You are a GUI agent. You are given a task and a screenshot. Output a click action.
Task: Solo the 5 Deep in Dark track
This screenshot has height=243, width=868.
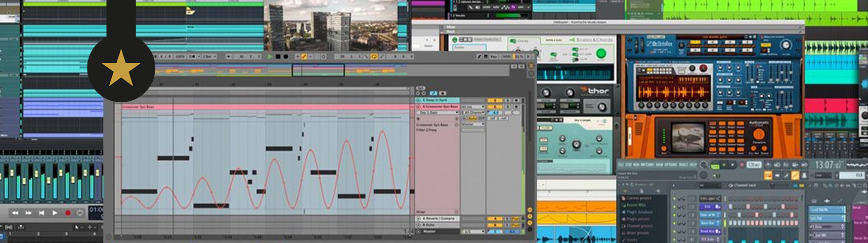tap(507, 100)
